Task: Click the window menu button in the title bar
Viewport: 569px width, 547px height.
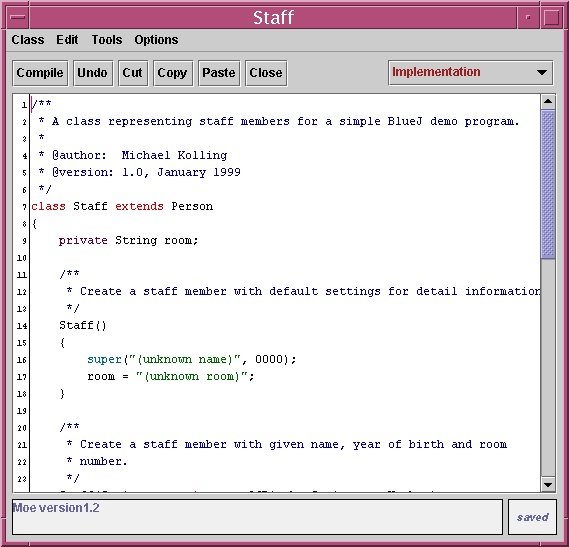Action: (x=17, y=17)
